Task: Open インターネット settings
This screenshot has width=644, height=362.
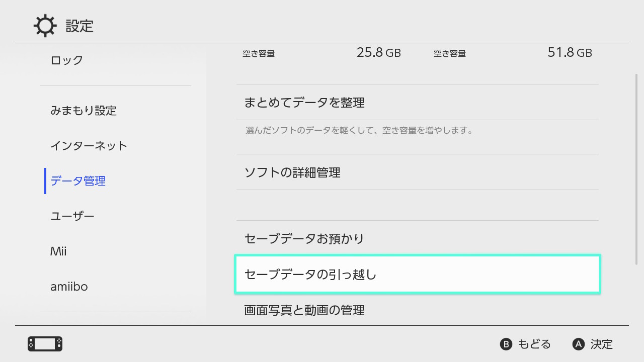Action: point(89,146)
